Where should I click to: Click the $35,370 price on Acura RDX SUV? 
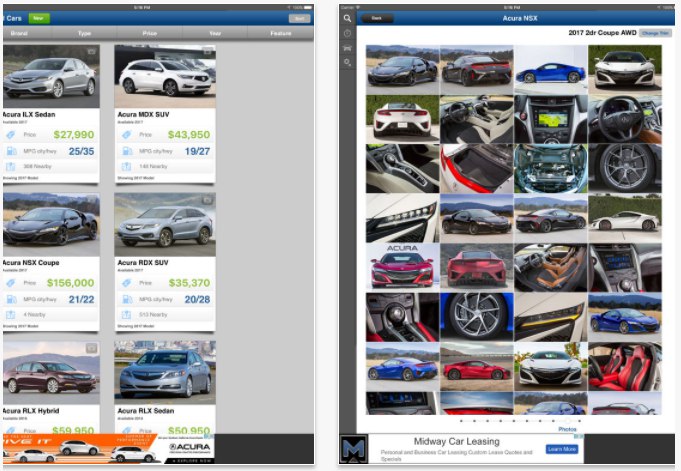(x=189, y=283)
